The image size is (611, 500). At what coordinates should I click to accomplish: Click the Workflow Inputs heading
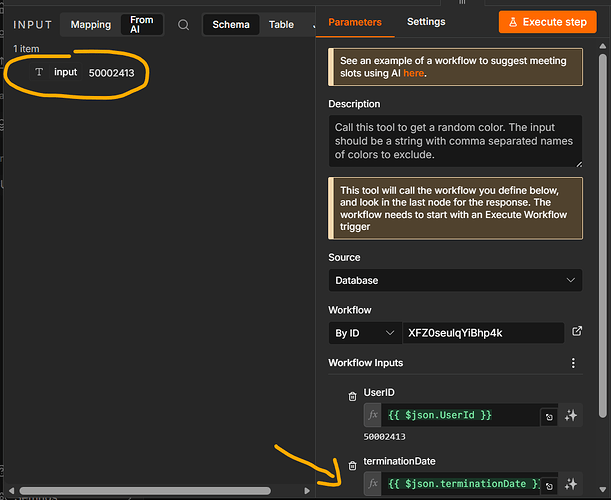point(366,363)
